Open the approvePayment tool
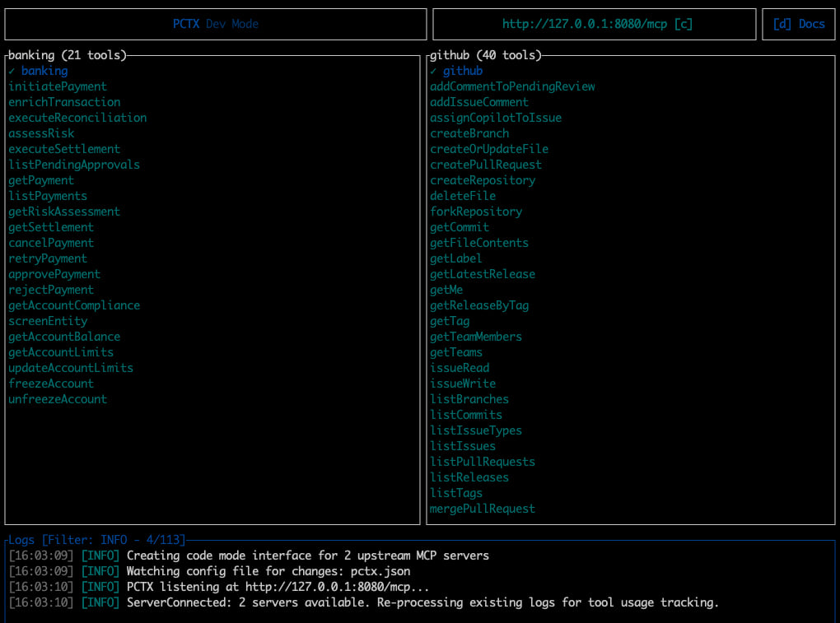 click(x=54, y=274)
